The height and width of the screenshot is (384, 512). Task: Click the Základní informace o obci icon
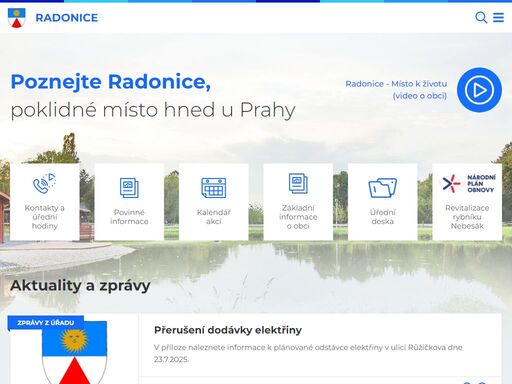(x=298, y=183)
